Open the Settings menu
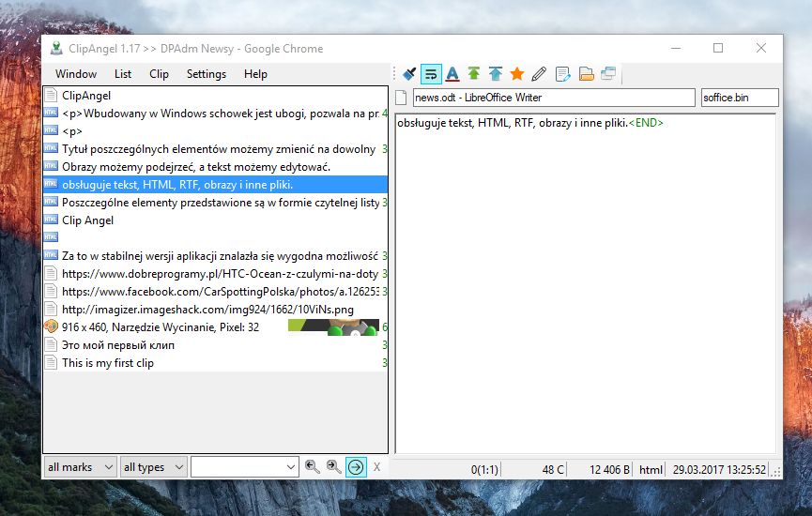 click(207, 74)
